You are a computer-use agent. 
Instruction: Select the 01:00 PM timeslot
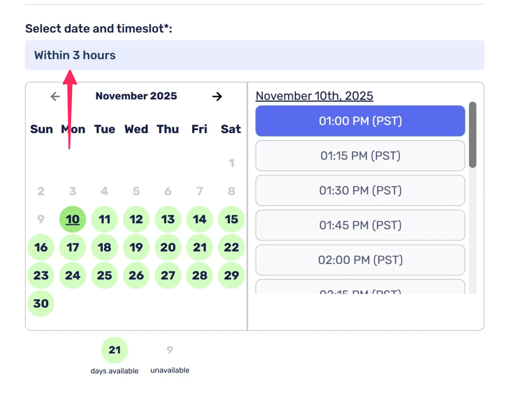click(360, 121)
